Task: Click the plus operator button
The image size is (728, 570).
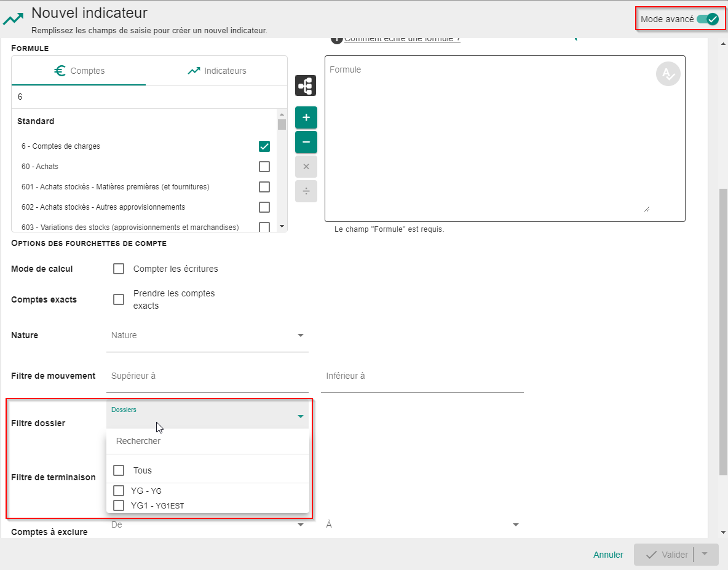Action: coord(306,117)
